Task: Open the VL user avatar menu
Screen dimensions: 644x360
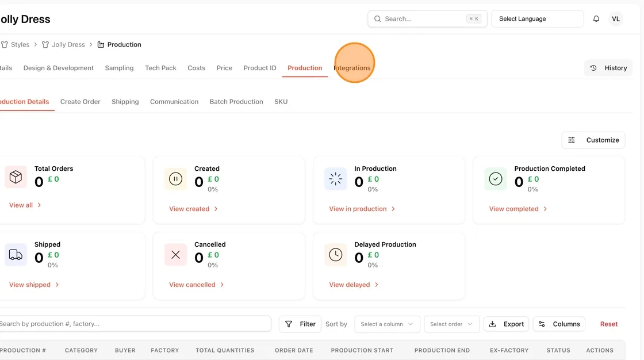Action: point(615,19)
